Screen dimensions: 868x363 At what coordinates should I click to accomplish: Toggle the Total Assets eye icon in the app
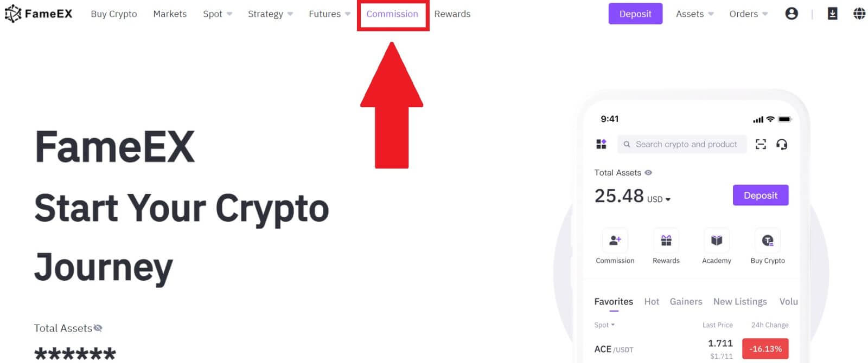(647, 172)
